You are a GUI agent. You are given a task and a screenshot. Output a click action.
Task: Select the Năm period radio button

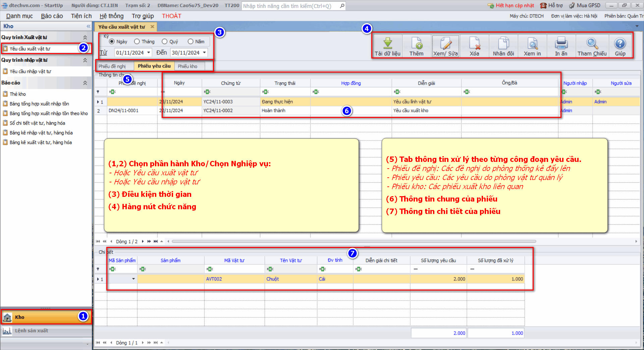click(191, 42)
